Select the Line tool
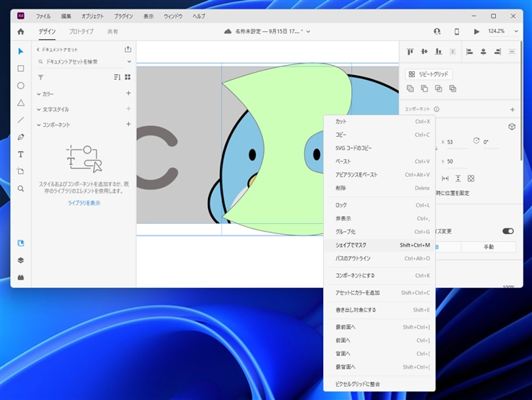 coord(20,120)
